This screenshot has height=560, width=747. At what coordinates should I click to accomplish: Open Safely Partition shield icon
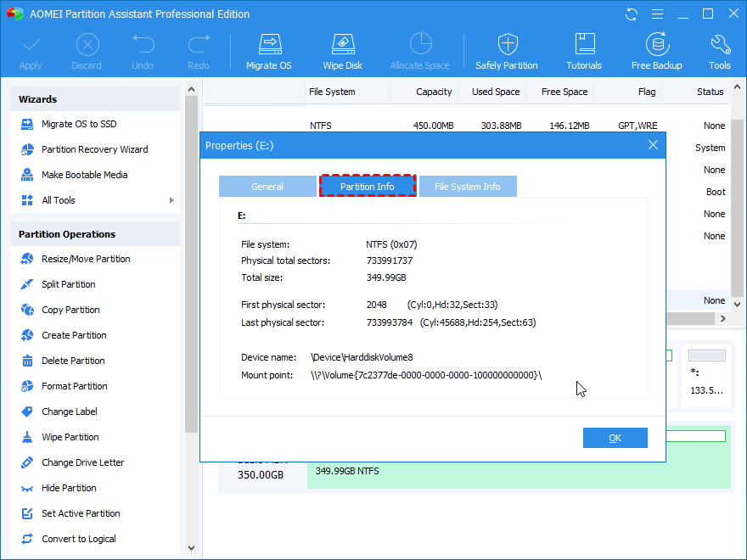(508, 45)
